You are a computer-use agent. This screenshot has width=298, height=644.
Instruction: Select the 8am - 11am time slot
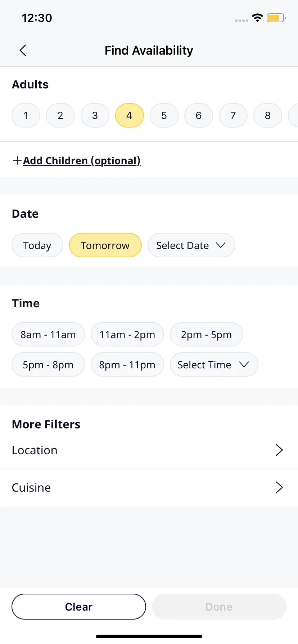48,334
